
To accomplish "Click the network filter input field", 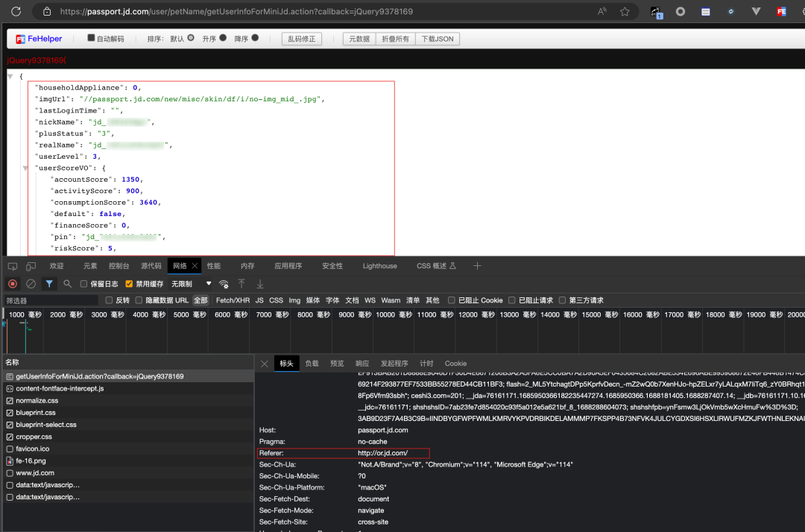I will [x=51, y=300].
